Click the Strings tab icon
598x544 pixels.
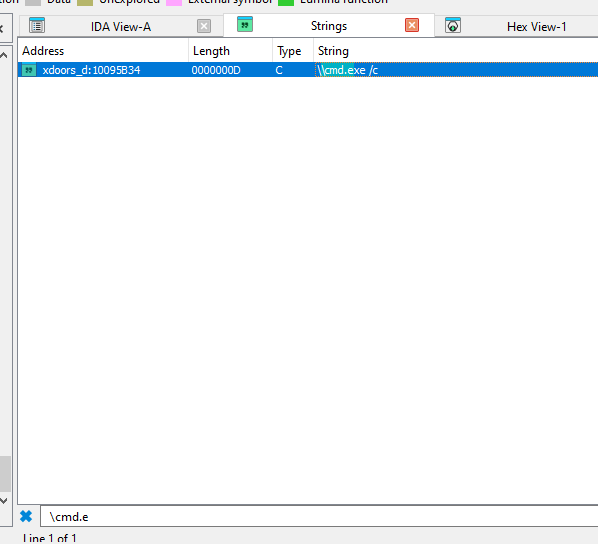point(245,24)
